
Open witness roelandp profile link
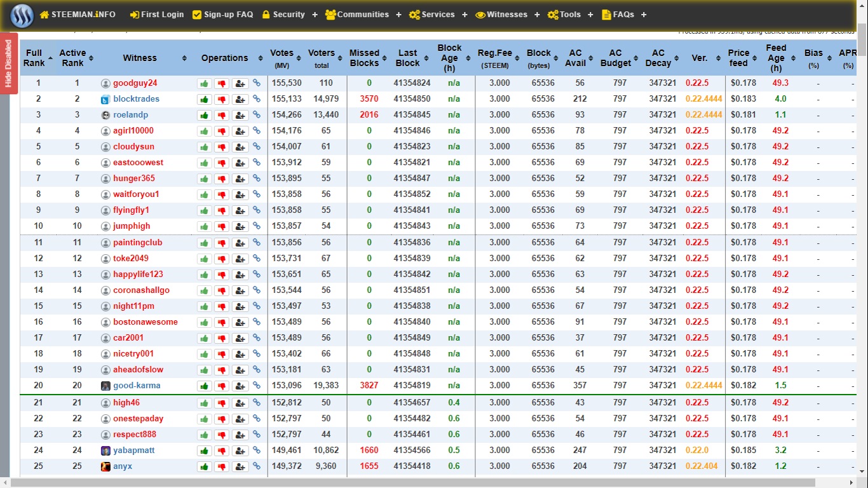coord(130,115)
